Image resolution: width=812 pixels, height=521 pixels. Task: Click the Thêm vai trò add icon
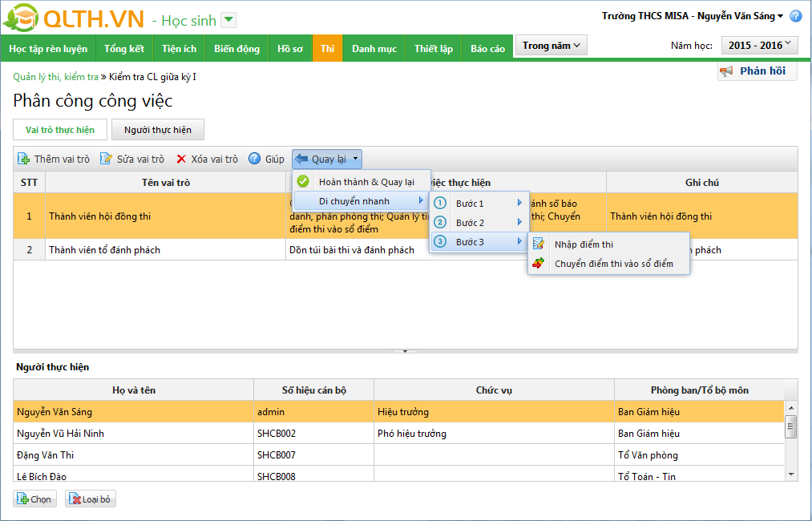tap(24, 160)
